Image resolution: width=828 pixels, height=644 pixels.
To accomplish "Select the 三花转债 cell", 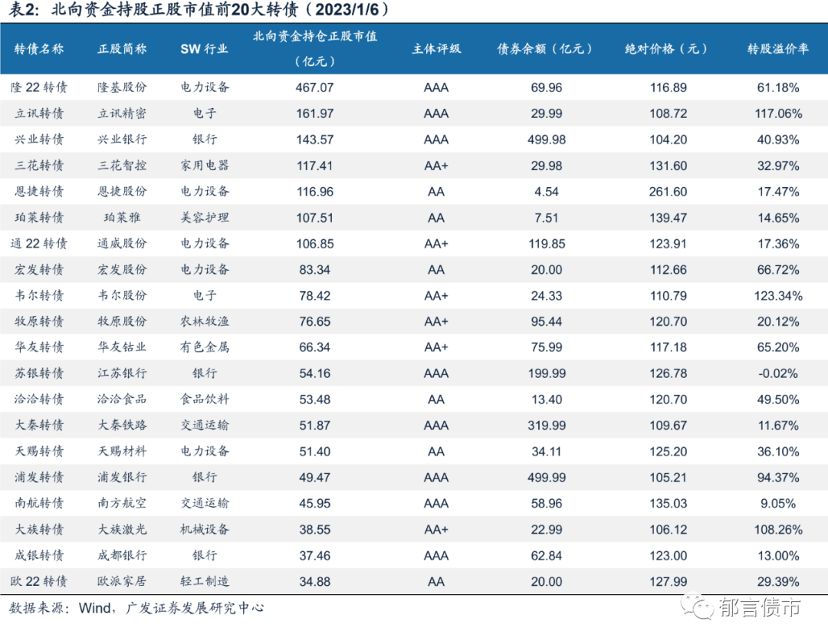I will [39, 166].
